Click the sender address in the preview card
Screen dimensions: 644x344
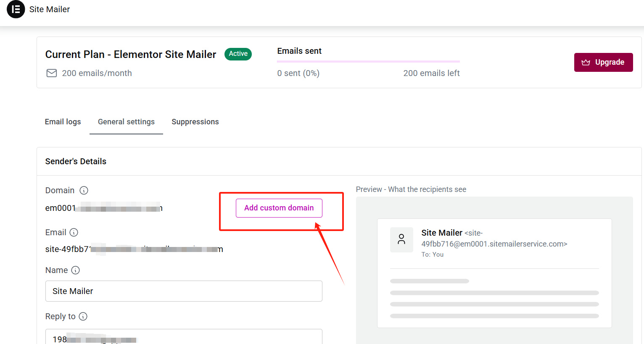(494, 244)
